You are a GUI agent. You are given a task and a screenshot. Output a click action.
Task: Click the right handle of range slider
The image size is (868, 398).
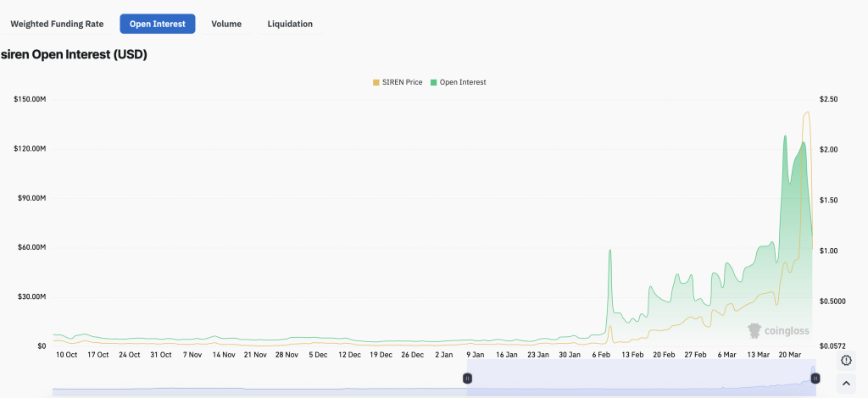[x=815, y=378]
